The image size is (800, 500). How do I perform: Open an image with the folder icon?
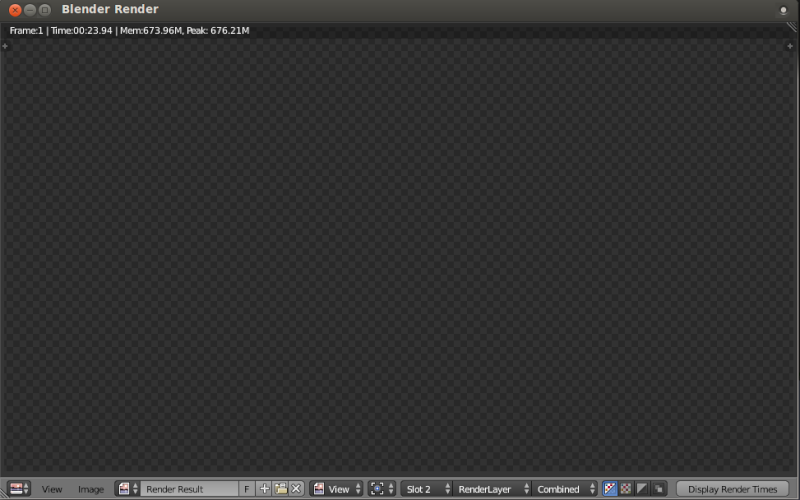pyautogui.click(x=281, y=489)
